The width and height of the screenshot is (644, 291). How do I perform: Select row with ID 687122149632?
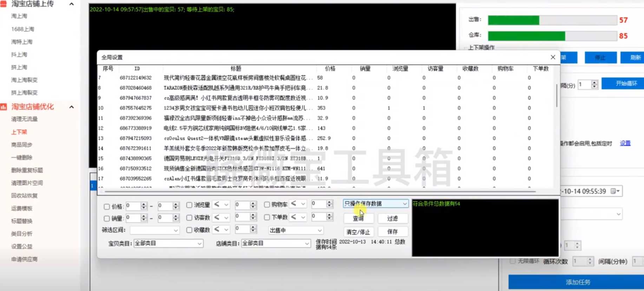(x=325, y=78)
